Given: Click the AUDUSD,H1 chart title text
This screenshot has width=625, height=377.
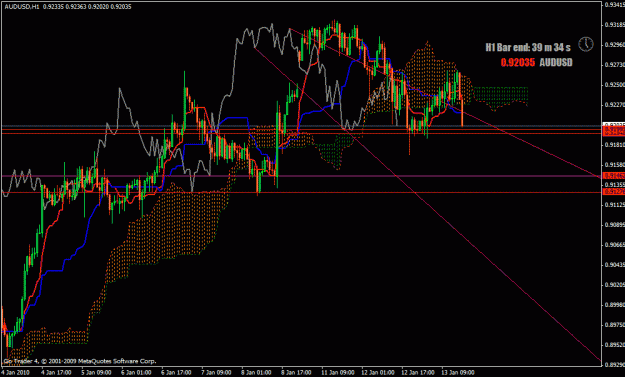Looking at the screenshot, I should click(x=22, y=6).
